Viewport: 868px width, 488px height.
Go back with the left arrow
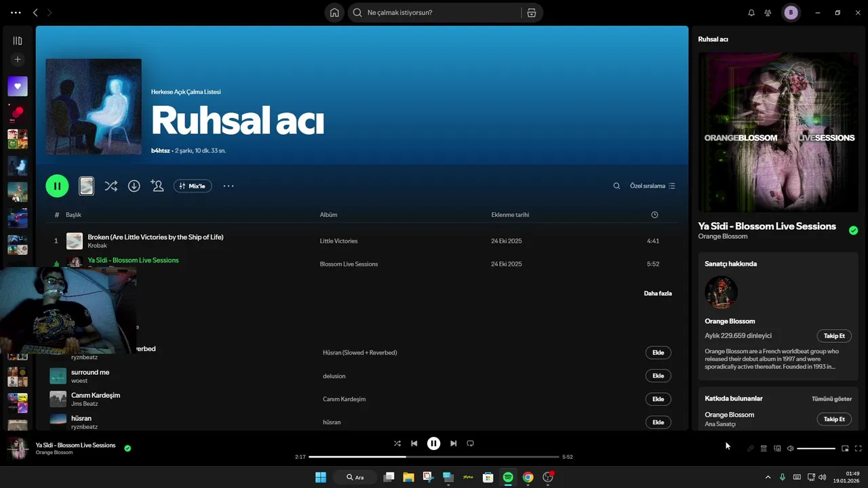click(35, 12)
